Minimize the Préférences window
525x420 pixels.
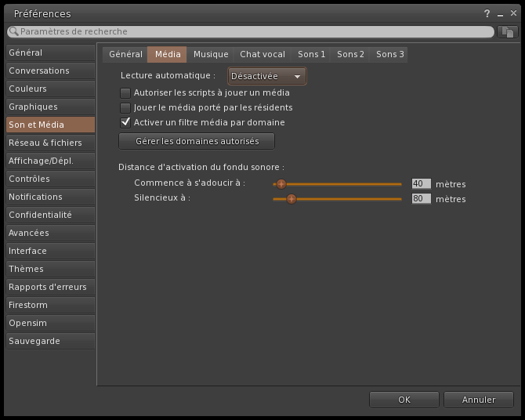click(x=499, y=14)
